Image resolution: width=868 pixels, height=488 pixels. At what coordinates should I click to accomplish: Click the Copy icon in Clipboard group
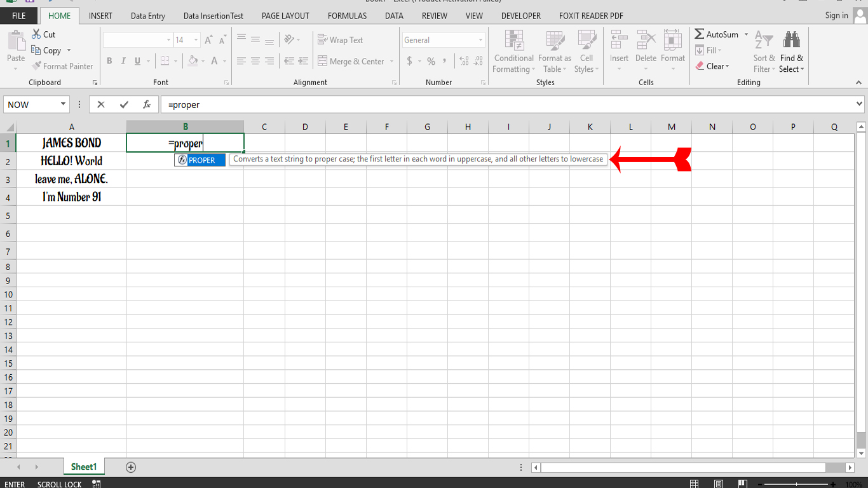36,50
